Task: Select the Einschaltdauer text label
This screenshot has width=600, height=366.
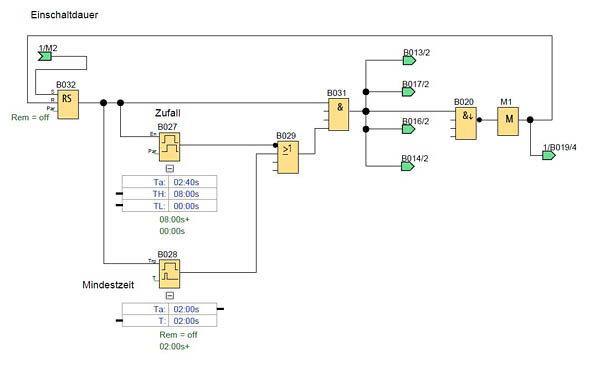Action: coord(64,15)
